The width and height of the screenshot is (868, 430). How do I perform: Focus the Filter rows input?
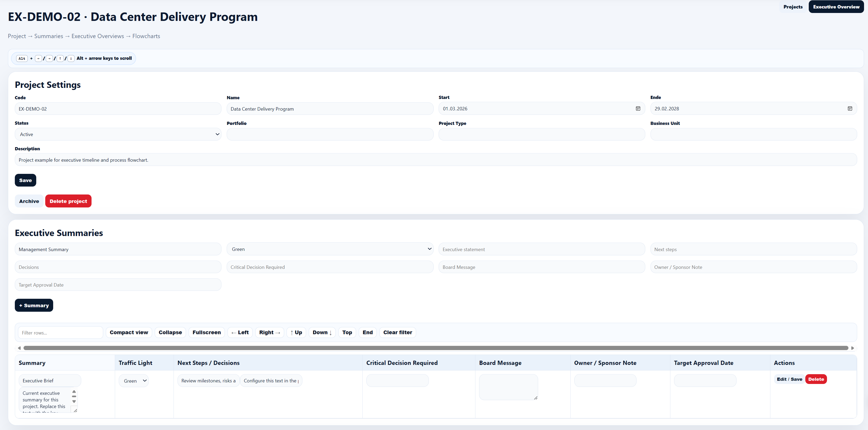point(60,333)
